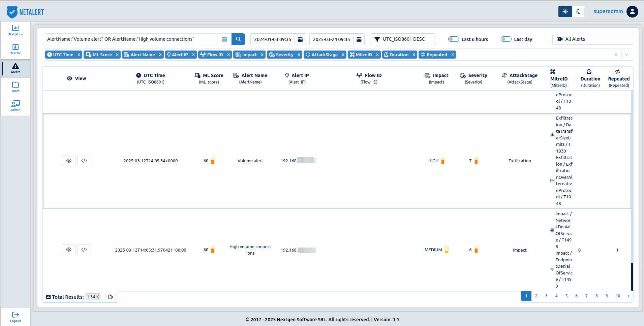The image size is (644, 326).
Task: Click the table's vertical scrollbar thumb
Action: [632, 277]
